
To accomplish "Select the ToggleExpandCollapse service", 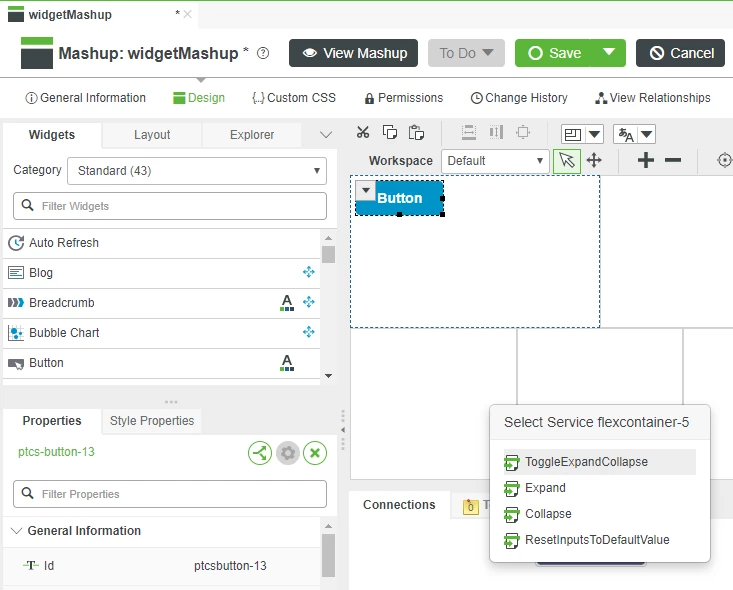I will tap(600, 462).
